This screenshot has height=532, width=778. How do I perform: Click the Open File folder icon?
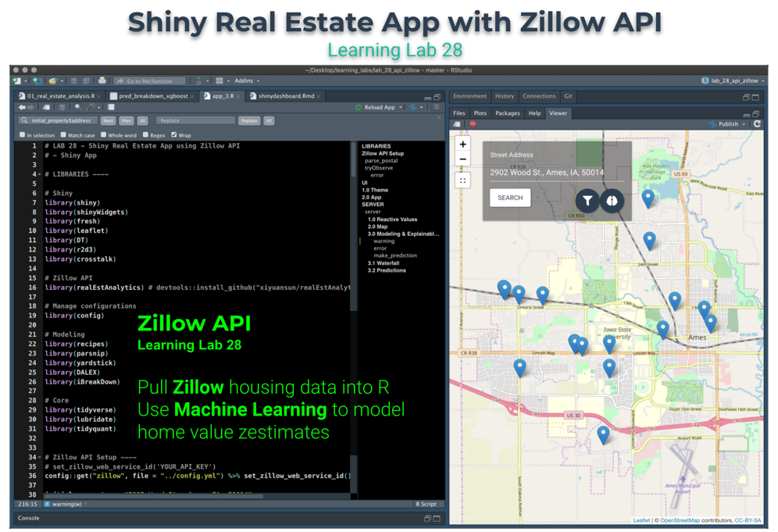coord(53,81)
